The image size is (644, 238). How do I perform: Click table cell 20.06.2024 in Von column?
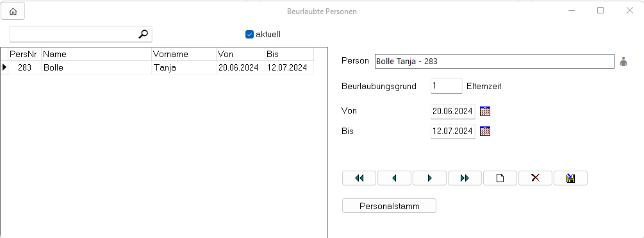(x=241, y=67)
